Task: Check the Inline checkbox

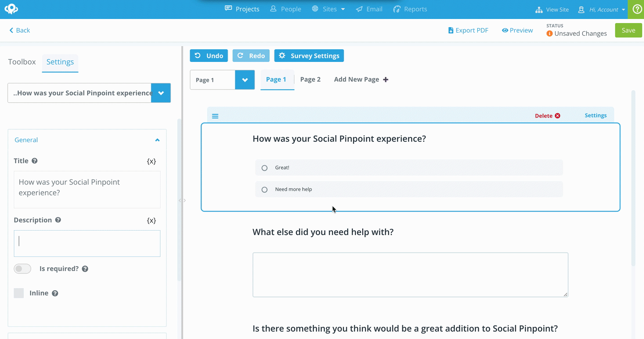Action: [19, 293]
